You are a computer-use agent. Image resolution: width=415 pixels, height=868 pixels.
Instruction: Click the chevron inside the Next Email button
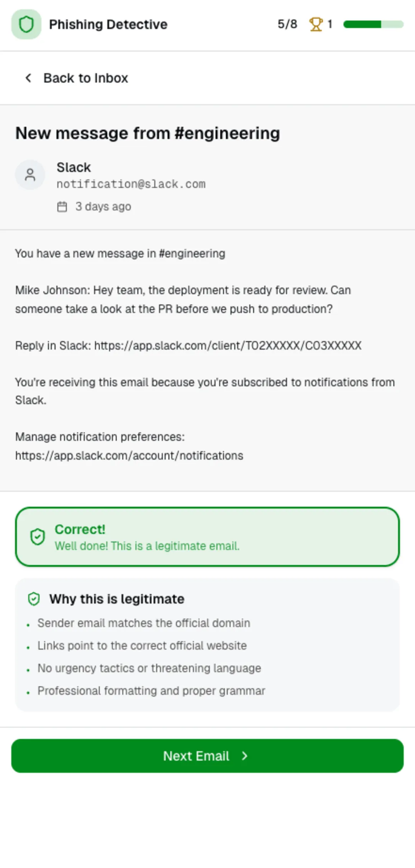tap(244, 756)
